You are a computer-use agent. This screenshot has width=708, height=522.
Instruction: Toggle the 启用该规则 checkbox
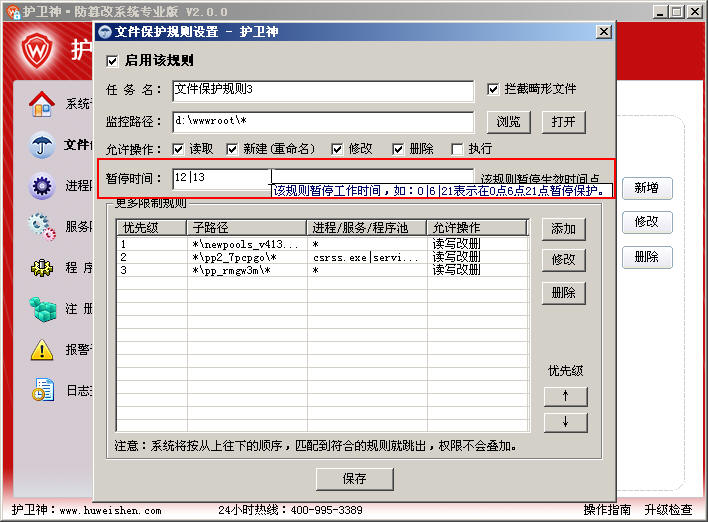tap(112, 61)
